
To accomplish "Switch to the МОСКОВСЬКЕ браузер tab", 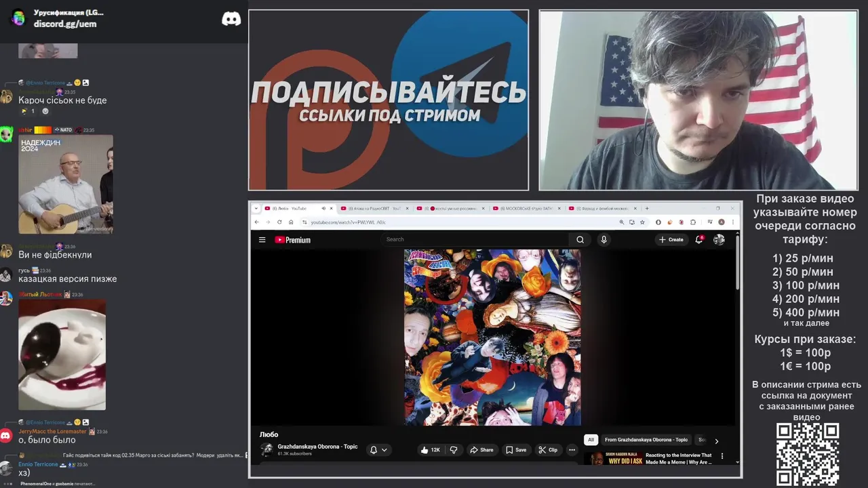I will [x=526, y=208].
